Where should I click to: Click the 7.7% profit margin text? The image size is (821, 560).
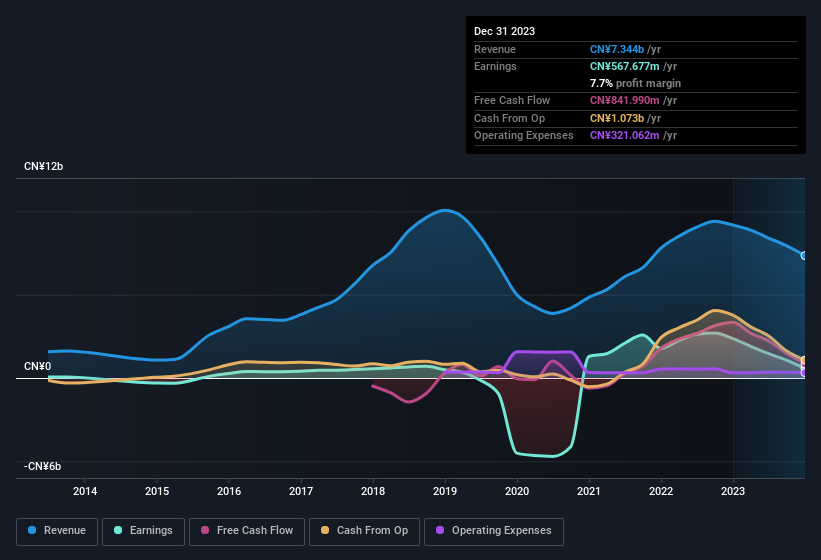pyautogui.click(x=635, y=83)
